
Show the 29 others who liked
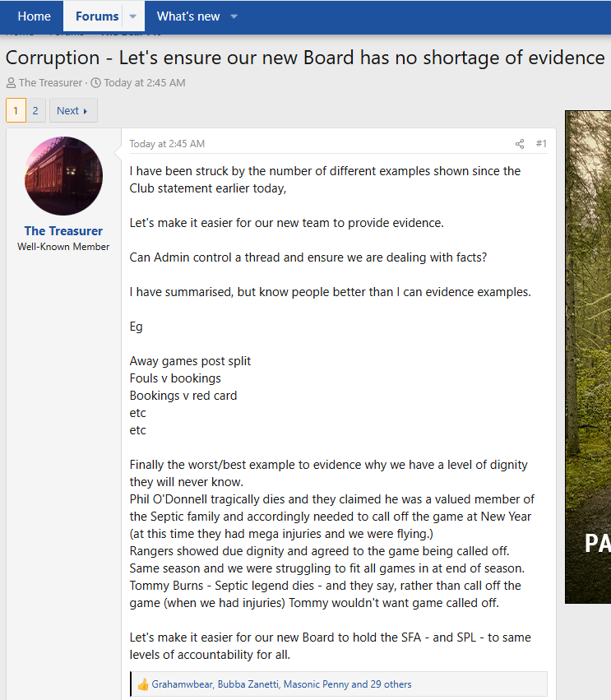coord(391,684)
